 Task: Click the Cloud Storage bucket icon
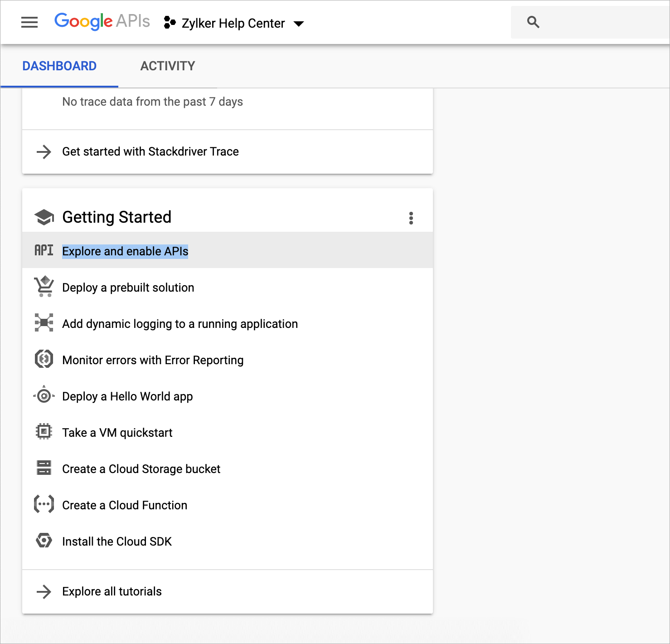coord(44,468)
